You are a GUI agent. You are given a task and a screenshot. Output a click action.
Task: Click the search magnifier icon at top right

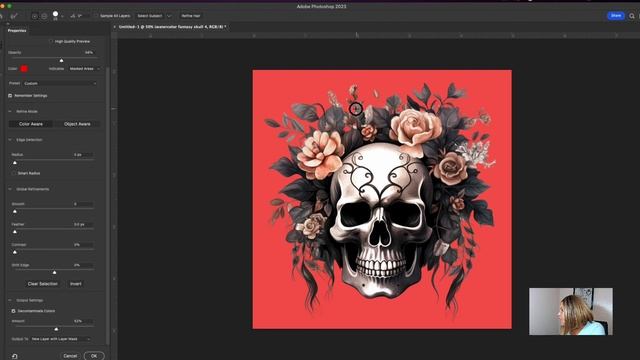[632, 16]
